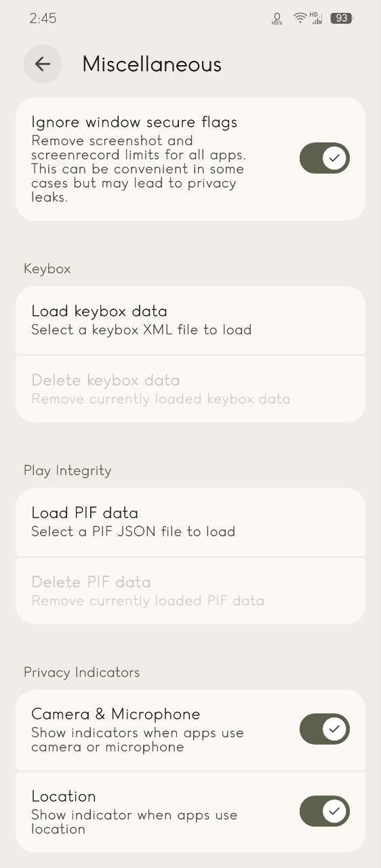Tap the disabled Delete PIF data option
This screenshot has height=868, width=381.
point(190,591)
